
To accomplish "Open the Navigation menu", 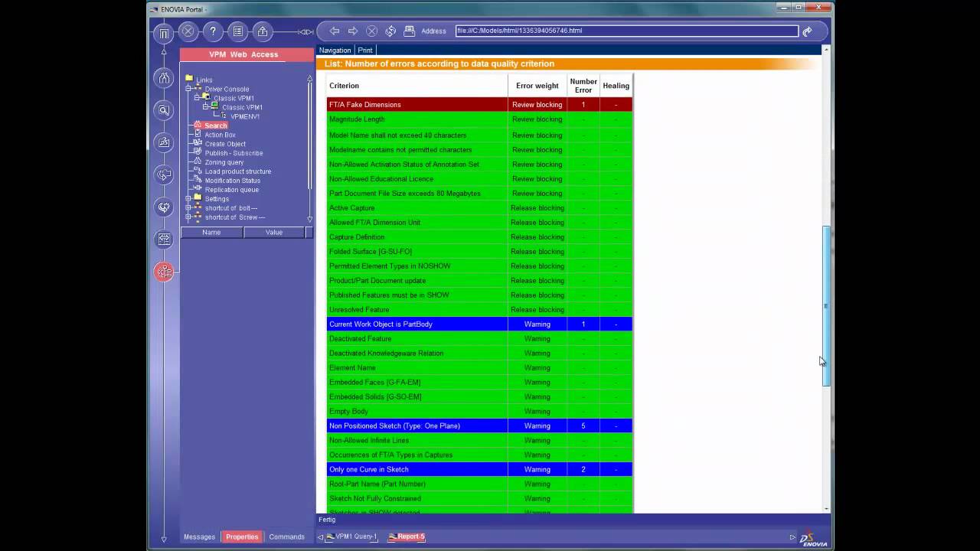I will click(x=335, y=50).
